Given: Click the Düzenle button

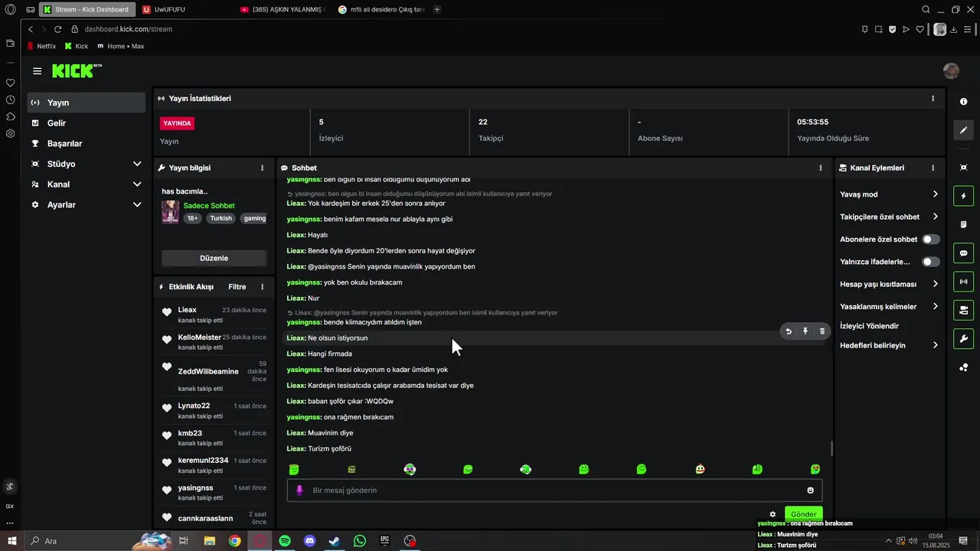Looking at the screenshot, I should pyautogui.click(x=214, y=259).
